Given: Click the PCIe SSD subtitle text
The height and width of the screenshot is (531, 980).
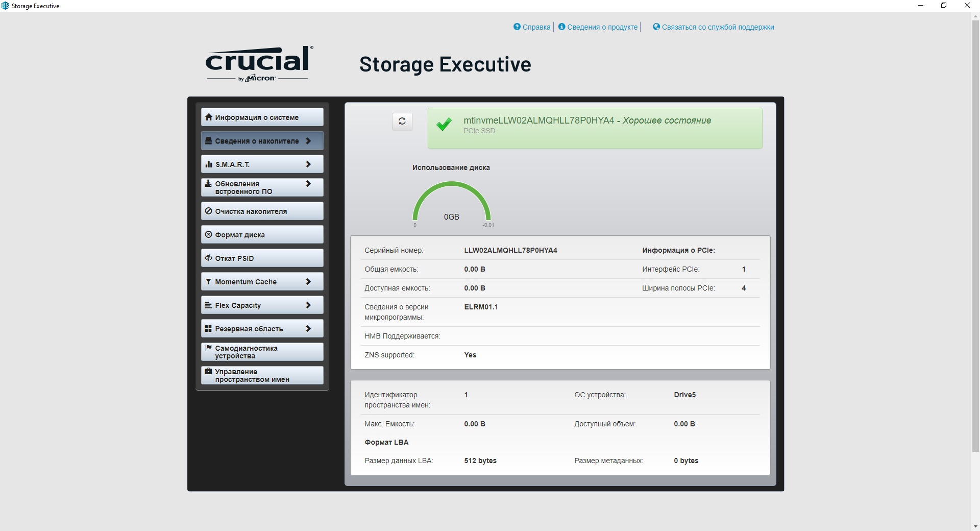Looking at the screenshot, I should pyautogui.click(x=479, y=131).
